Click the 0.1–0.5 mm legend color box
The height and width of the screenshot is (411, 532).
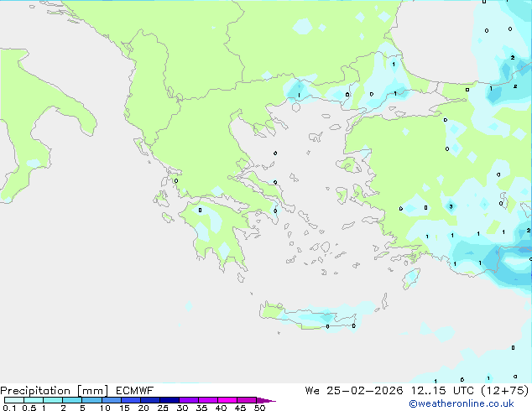point(14,400)
